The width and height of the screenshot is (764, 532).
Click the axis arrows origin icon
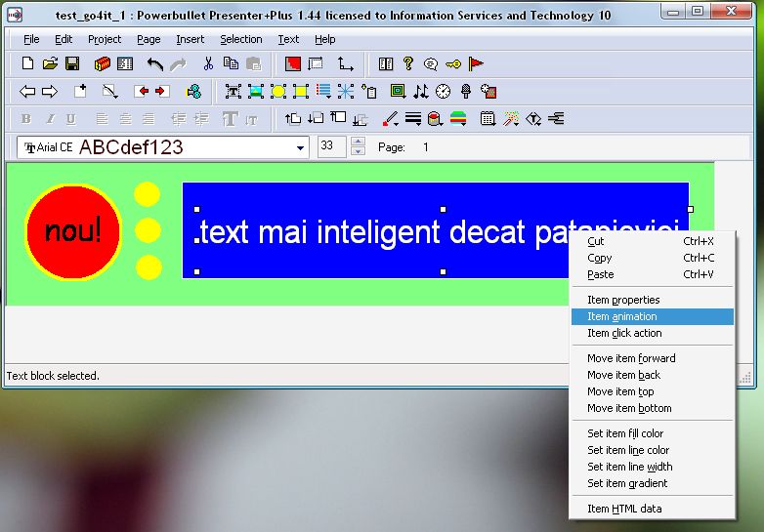coord(346,63)
